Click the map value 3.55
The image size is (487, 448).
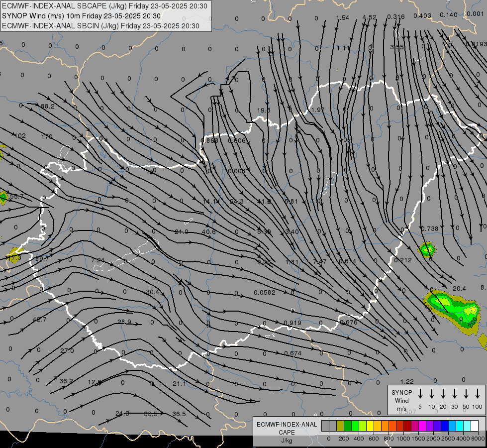tap(397, 47)
